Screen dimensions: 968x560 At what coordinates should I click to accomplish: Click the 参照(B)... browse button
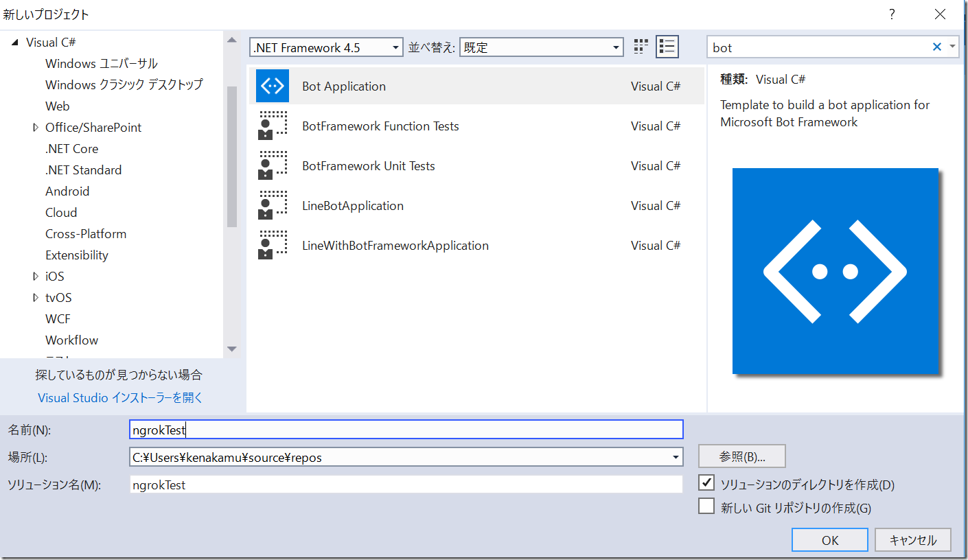[x=742, y=456]
